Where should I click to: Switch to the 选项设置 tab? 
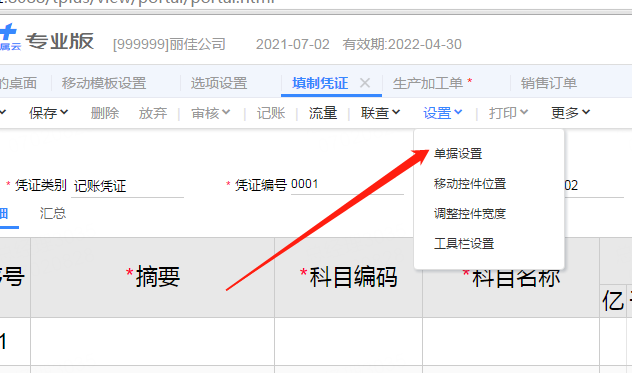pyautogui.click(x=219, y=83)
